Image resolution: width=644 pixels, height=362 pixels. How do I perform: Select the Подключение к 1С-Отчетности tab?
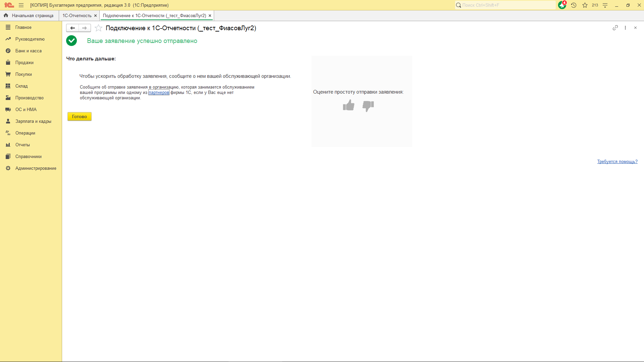pyautogui.click(x=154, y=15)
